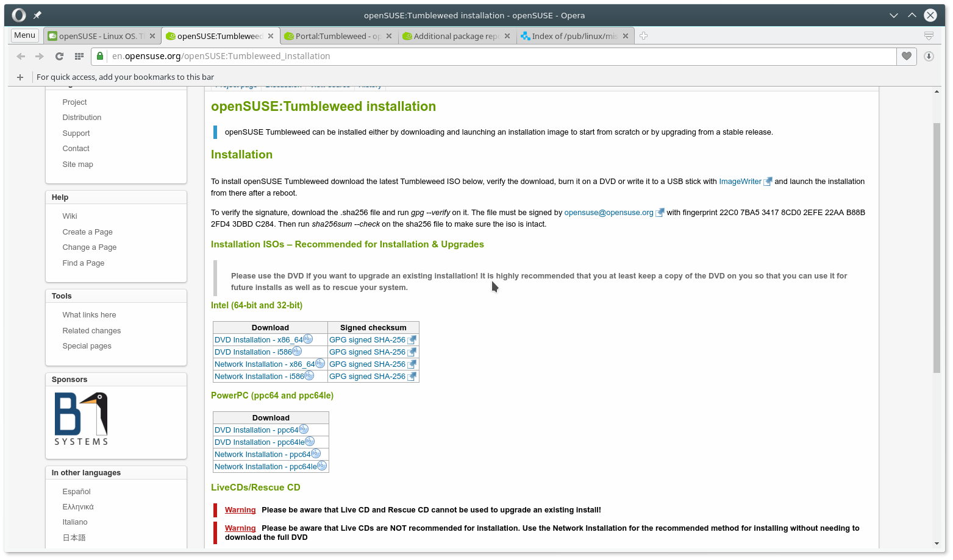Close the Index of /pub/linux tab
Screen dimensions: 953x560
[x=626, y=36]
